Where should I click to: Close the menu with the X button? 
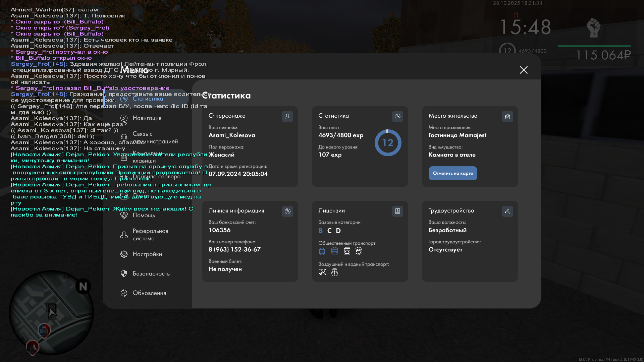point(524,70)
